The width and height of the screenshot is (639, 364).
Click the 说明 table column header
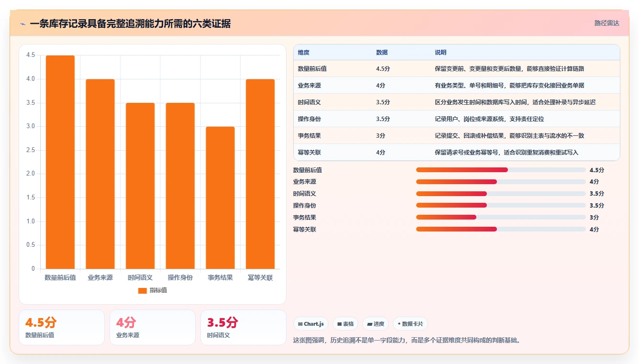[441, 53]
